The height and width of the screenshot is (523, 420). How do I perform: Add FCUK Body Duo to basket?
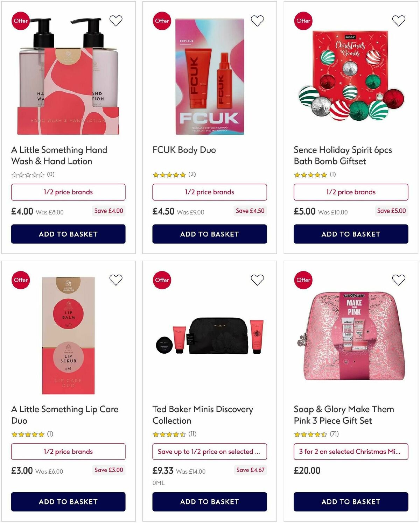[x=209, y=234]
